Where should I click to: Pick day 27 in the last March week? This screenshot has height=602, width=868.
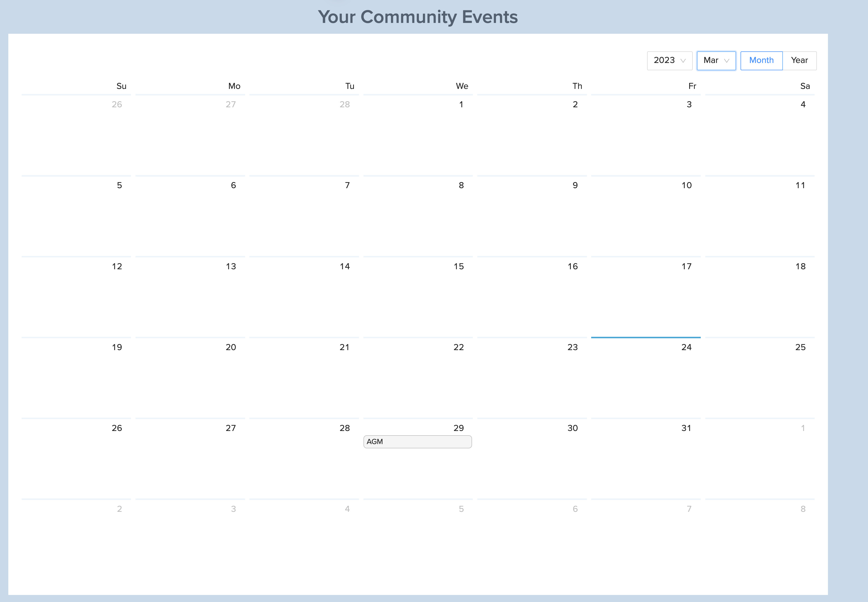(x=190, y=458)
